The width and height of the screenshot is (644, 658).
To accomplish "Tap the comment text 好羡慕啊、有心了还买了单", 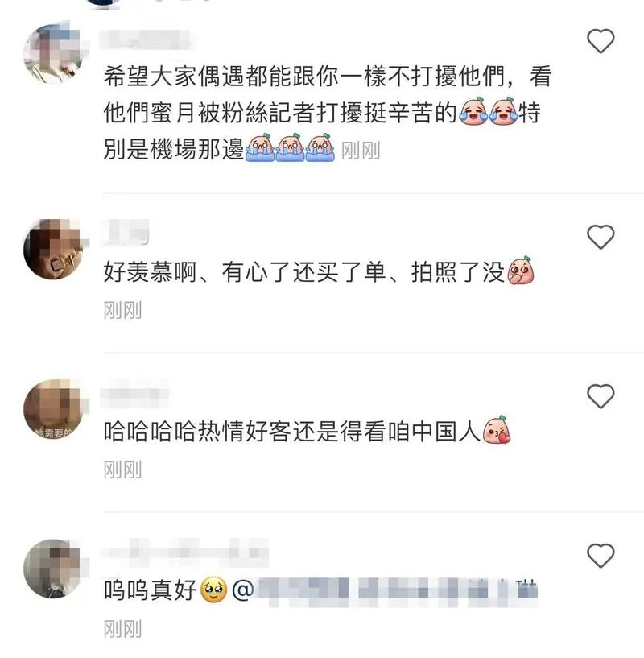I will click(x=319, y=272).
